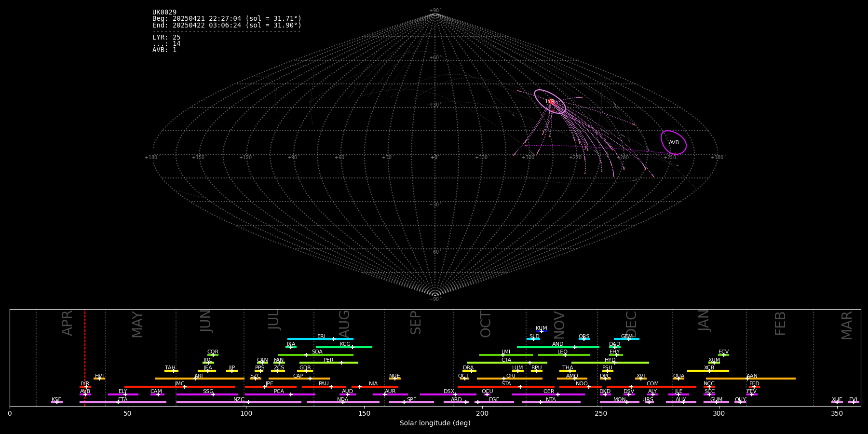Image resolution: width=868 pixels, height=434 pixels.
Task: Click the UK0029 station title text
Action: 164,13
